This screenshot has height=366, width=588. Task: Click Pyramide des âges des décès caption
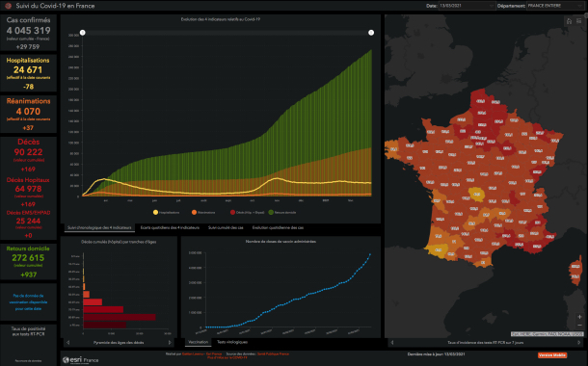pos(119,342)
